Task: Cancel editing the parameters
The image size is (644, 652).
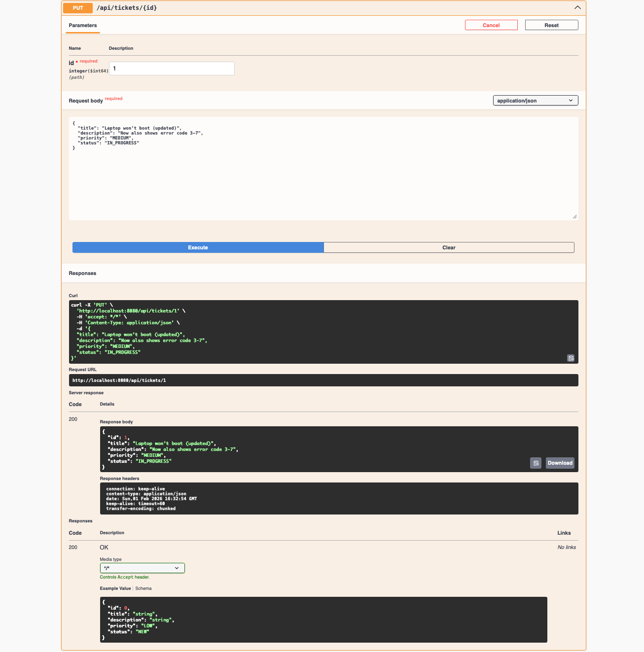Action: coord(491,25)
